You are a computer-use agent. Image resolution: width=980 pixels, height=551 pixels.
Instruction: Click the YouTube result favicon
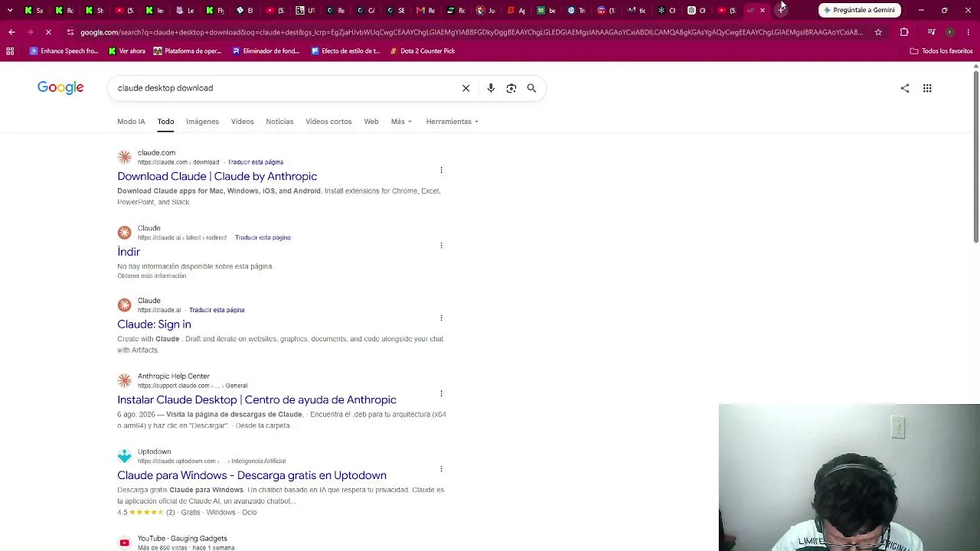pos(124,543)
